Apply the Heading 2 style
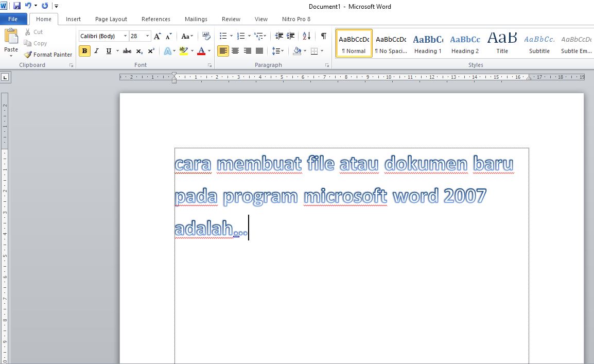 pos(465,43)
